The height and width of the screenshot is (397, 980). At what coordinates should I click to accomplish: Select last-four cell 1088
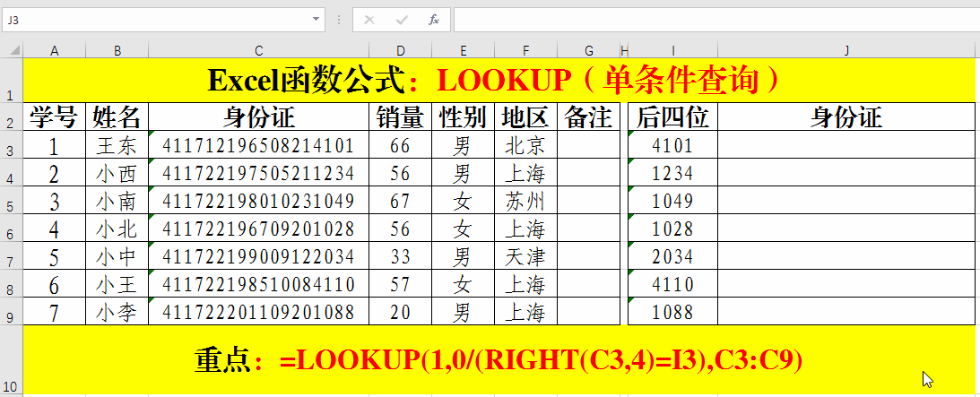(672, 312)
